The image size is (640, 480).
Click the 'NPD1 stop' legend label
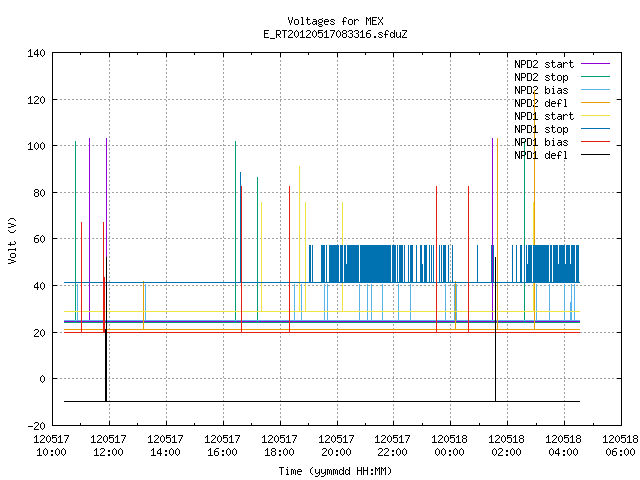(x=541, y=129)
